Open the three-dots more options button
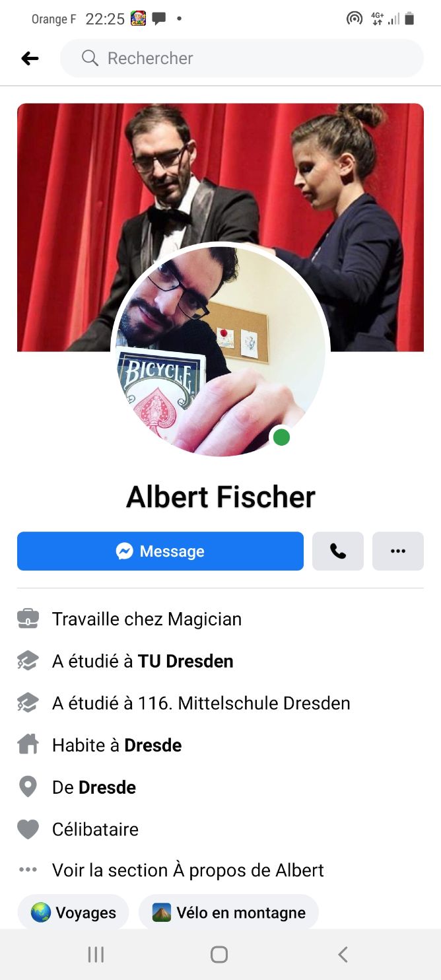 398,551
